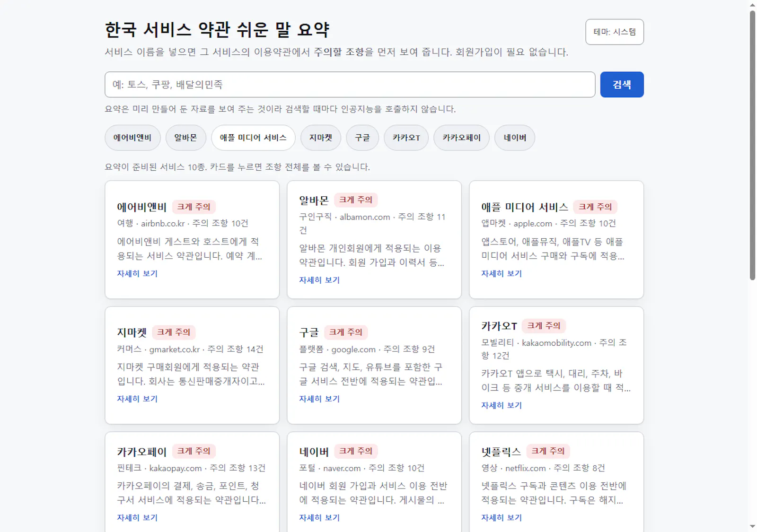This screenshot has width=757, height=532.
Task: Click the 크게 주의 badge on 넷플릭스 card
Action: tap(548, 451)
